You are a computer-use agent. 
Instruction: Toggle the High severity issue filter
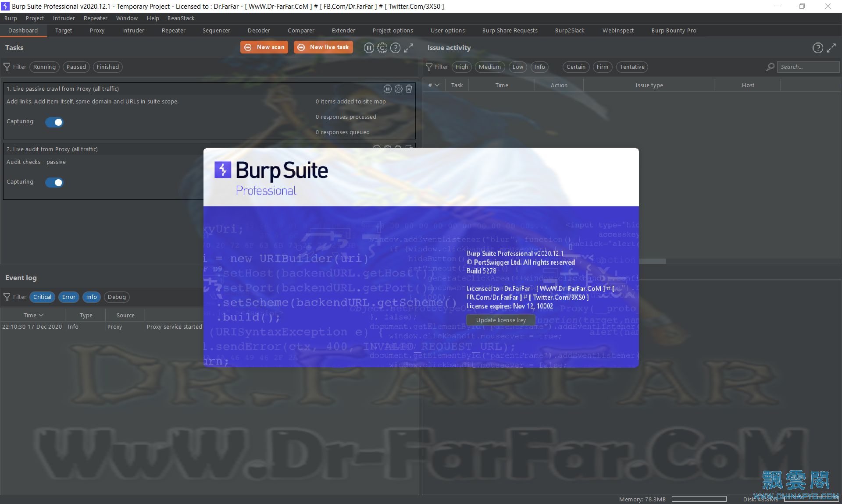(x=461, y=67)
